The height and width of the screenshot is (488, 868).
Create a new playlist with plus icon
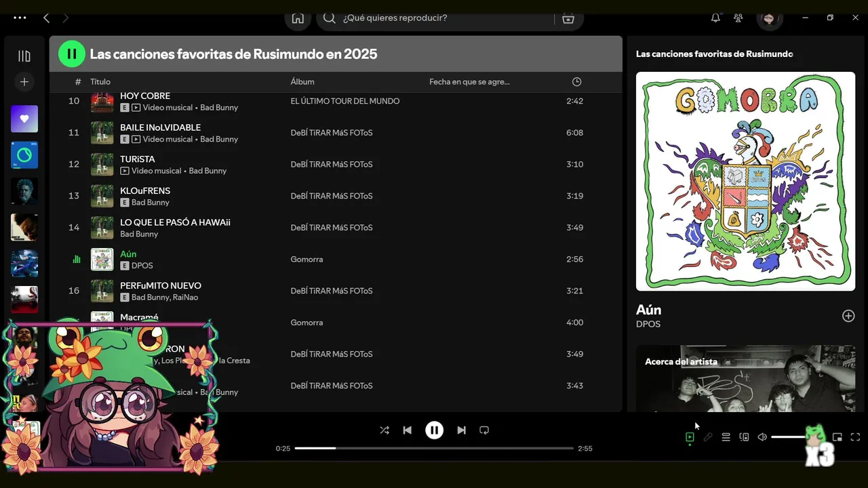tap(24, 82)
